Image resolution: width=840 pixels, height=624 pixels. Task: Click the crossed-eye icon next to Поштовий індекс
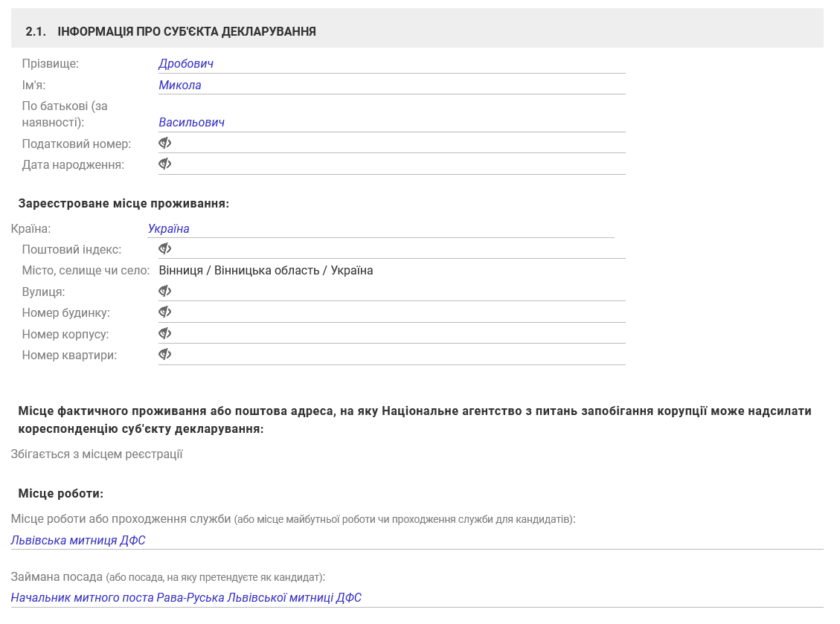[x=165, y=248]
